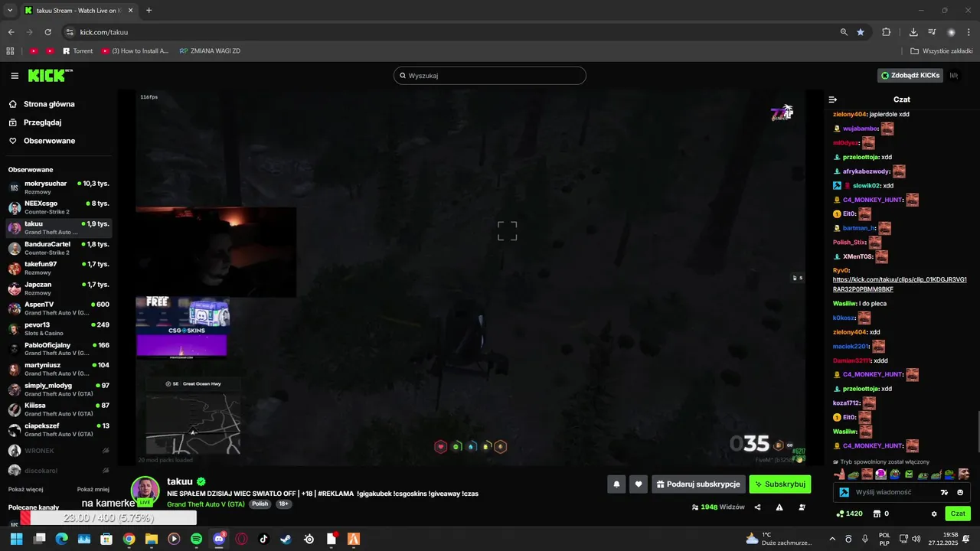
Task: Reload the page in Chrome
Action: click(48, 32)
